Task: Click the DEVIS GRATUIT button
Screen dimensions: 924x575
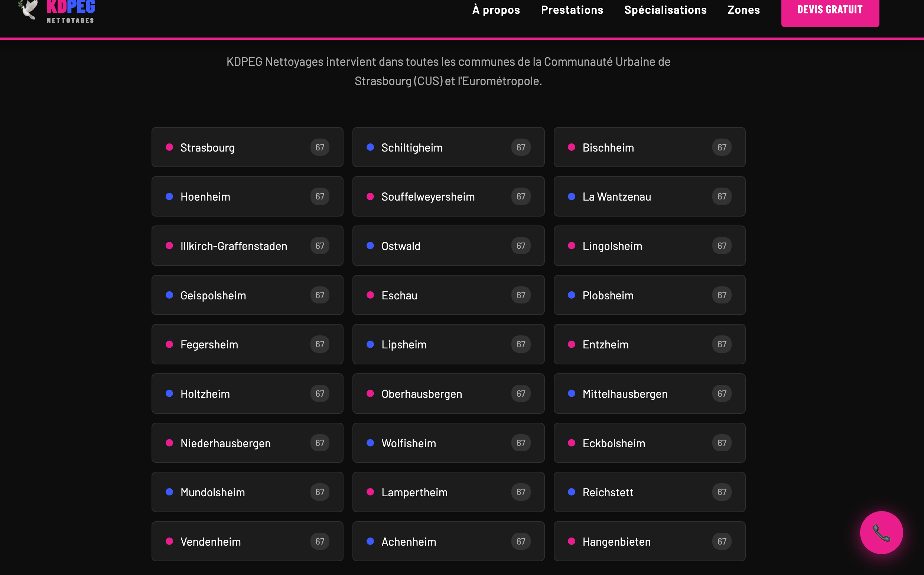Action: click(830, 12)
